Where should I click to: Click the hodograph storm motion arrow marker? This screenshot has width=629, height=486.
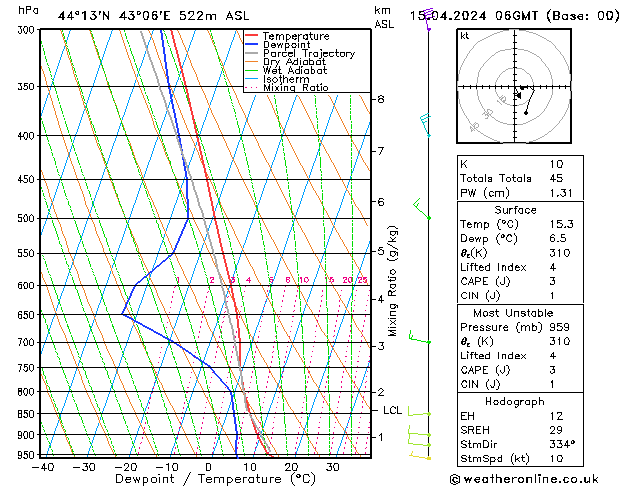[x=518, y=95]
